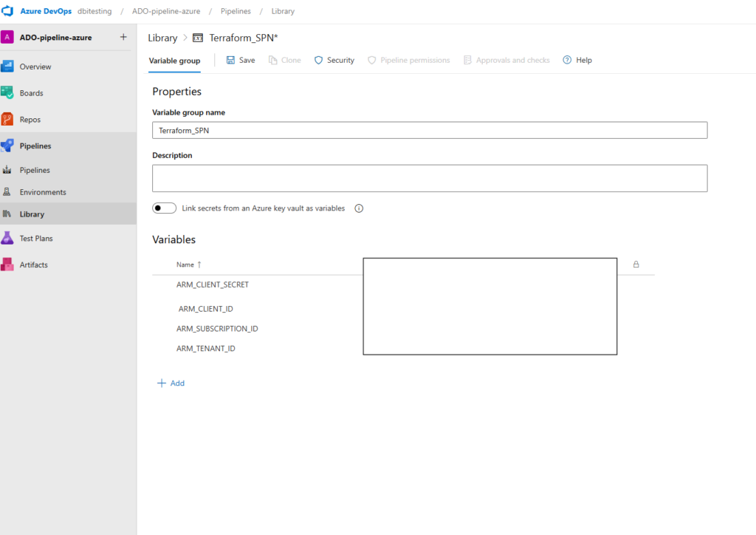The height and width of the screenshot is (535, 756).
Task: Click the Variable group name field
Action: [x=430, y=130]
